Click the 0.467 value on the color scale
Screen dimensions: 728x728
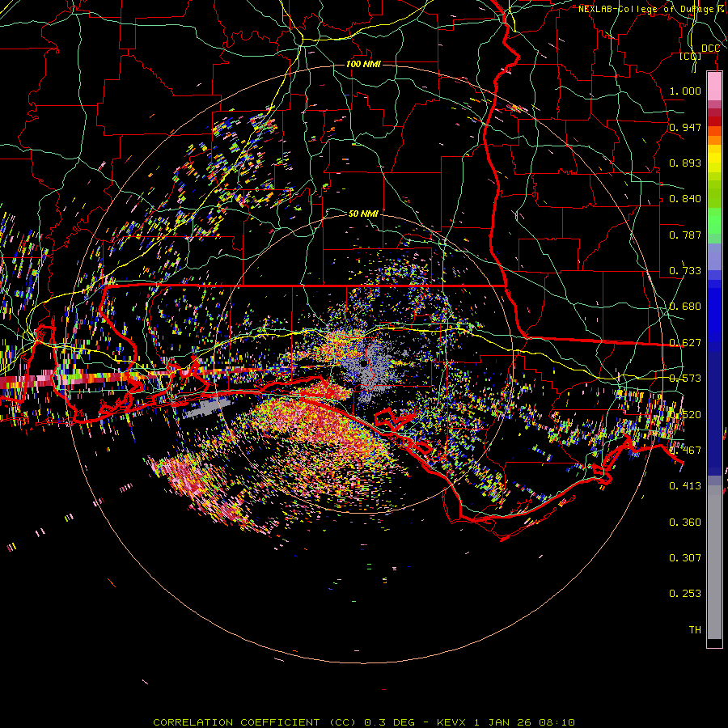click(685, 451)
